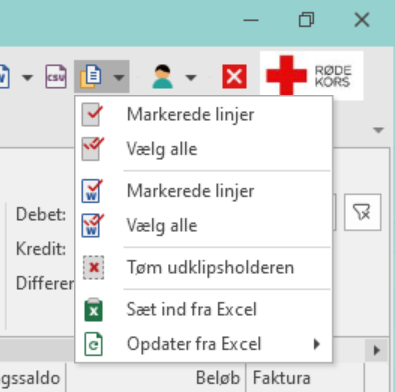Viewport: 395px width, 392px height.
Task: Click the user profile person icon
Action: [x=162, y=77]
